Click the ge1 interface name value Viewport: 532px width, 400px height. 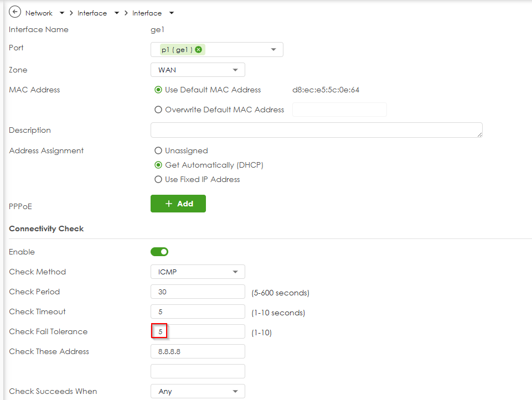[157, 30]
